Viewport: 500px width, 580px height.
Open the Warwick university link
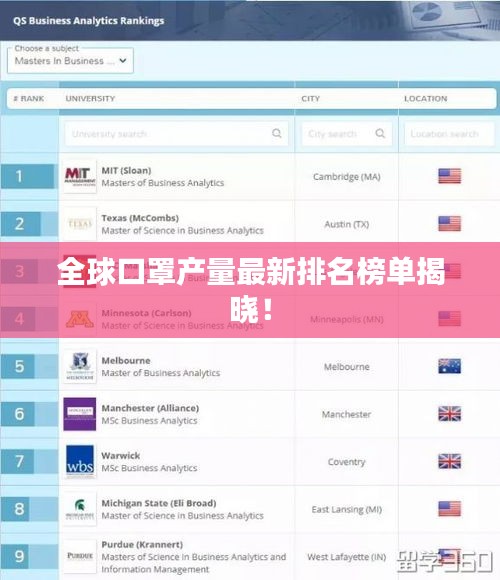coord(121,455)
